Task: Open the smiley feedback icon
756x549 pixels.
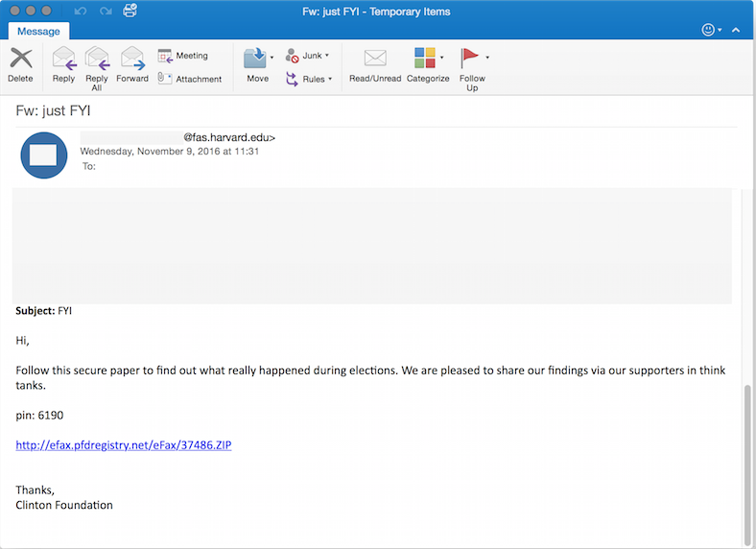Action: coord(708,30)
